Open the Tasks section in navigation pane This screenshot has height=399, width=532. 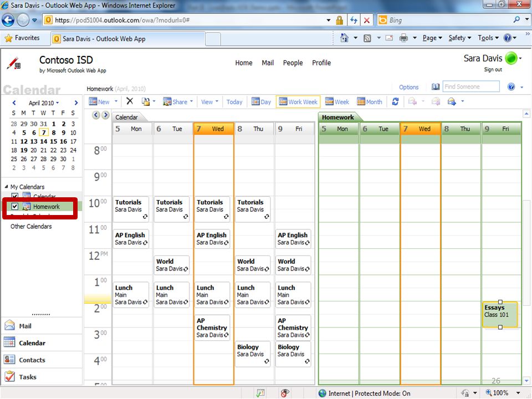42,377
